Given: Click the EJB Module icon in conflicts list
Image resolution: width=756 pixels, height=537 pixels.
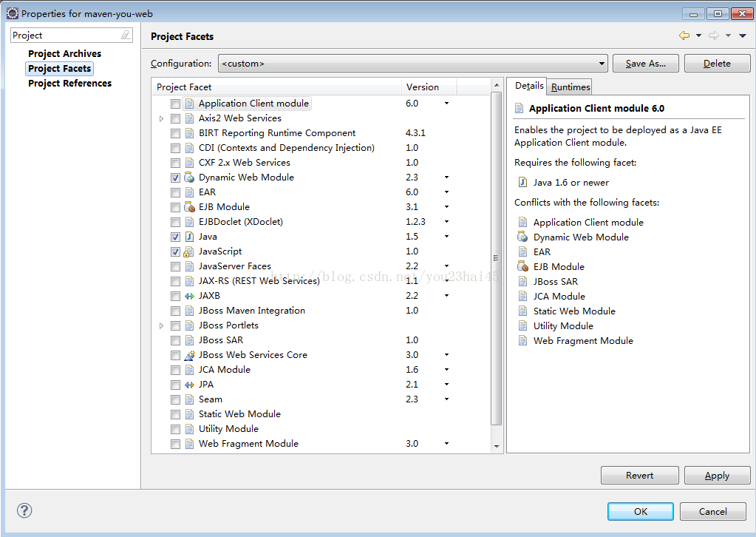Looking at the screenshot, I should (522, 266).
